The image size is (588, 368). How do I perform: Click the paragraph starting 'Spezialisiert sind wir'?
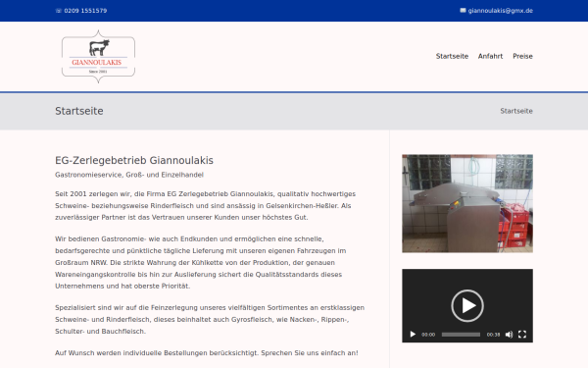pyautogui.click(x=210, y=319)
